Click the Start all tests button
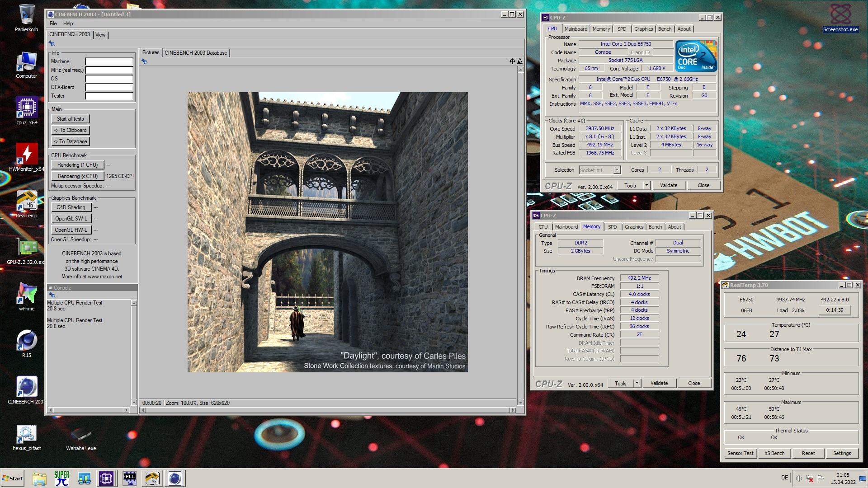This screenshot has width=868, height=488. pyautogui.click(x=71, y=119)
